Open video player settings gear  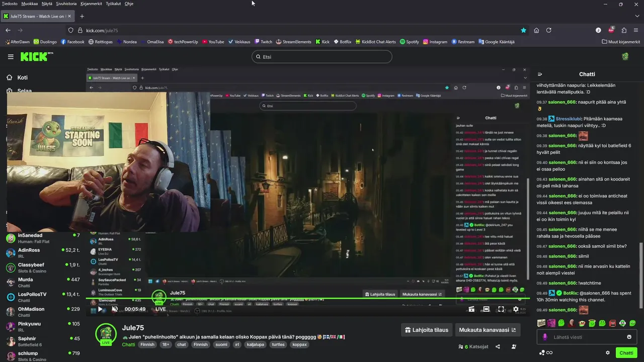click(x=516, y=309)
